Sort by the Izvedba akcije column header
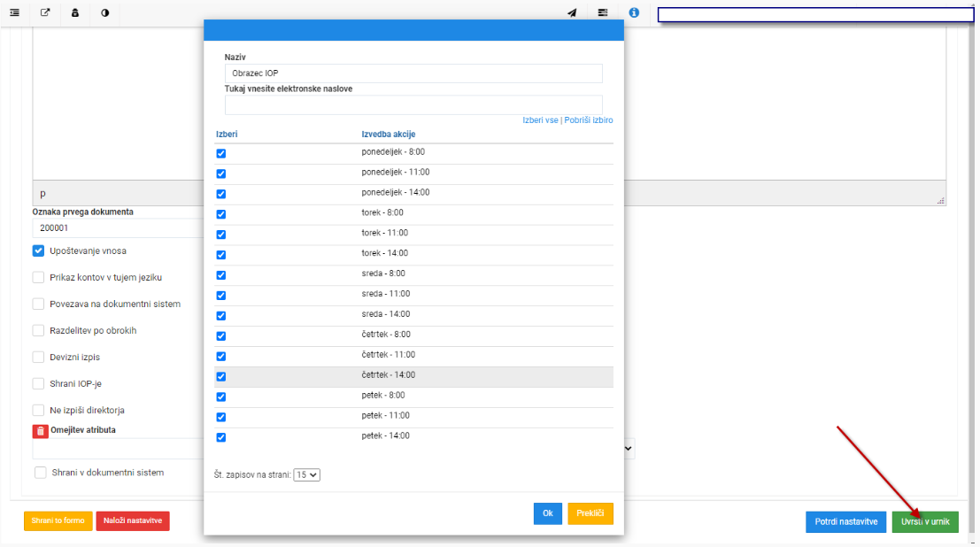 [388, 135]
